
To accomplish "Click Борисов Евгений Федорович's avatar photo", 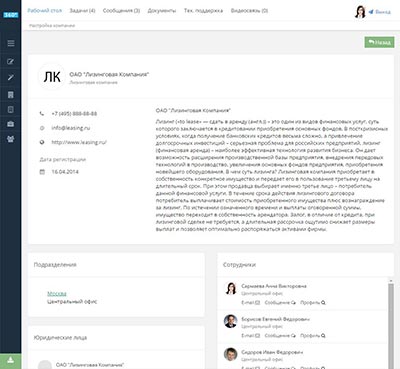I will click(230, 321).
